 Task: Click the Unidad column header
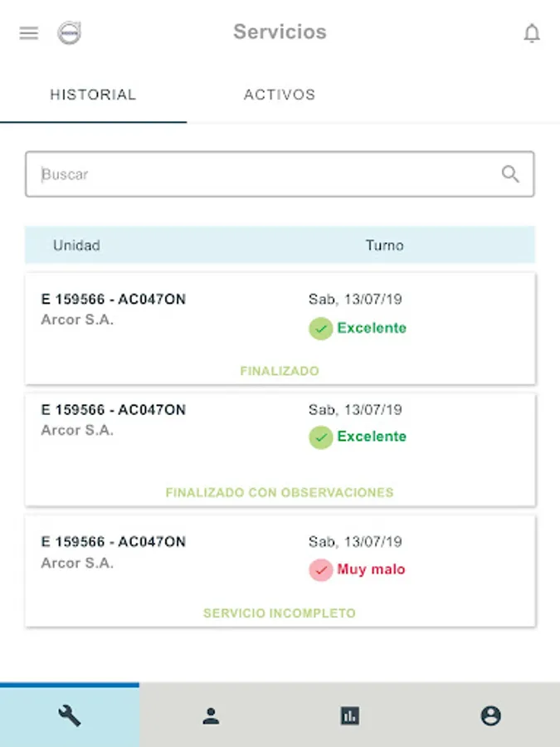tap(76, 246)
